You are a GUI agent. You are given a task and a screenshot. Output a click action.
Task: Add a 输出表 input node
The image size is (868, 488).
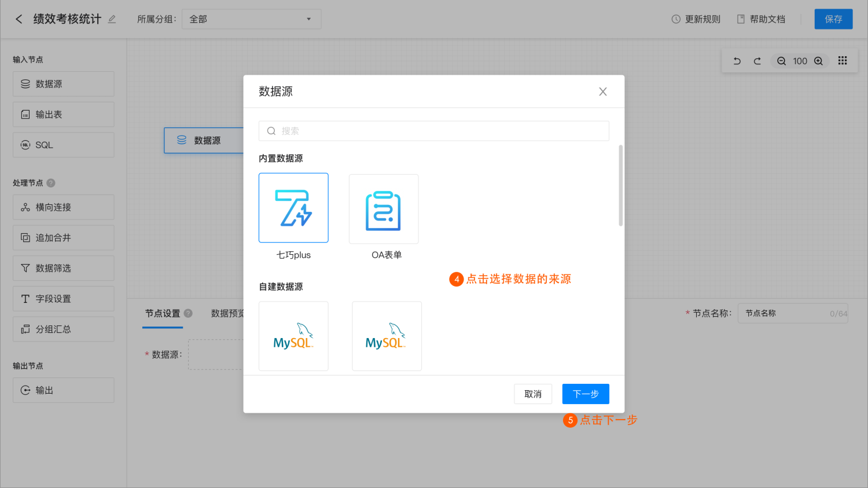tap(64, 115)
